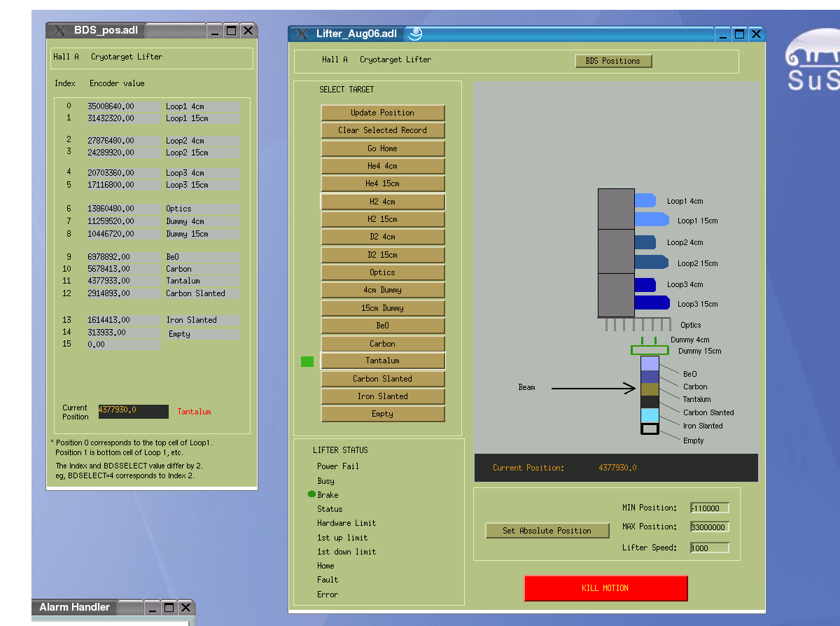The width and height of the screenshot is (840, 626).
Task: Click the MIN Position input field
Action: tap(709, 508)
